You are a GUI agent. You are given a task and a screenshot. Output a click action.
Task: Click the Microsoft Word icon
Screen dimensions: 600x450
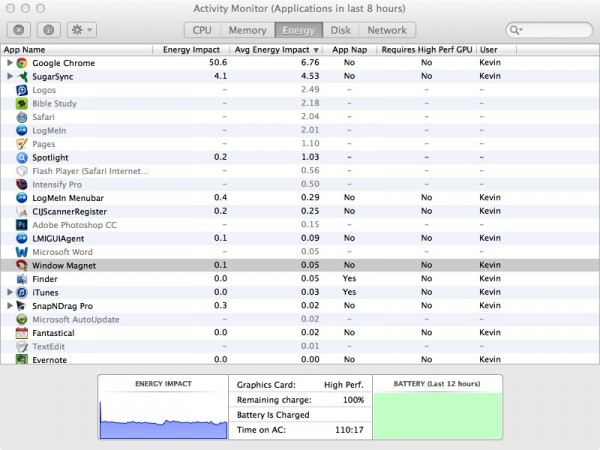(22, 252)
